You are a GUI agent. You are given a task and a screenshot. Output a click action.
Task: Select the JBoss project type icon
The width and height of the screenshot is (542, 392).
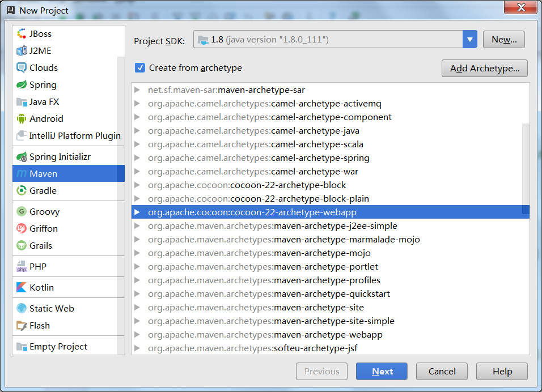[x=22, y=33]
